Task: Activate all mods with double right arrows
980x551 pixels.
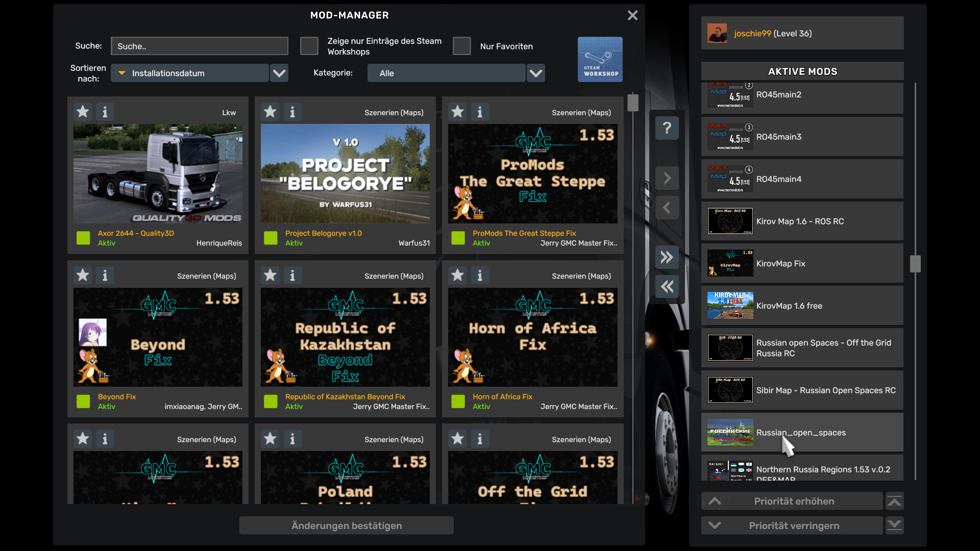Action: [x=667, y=257]
